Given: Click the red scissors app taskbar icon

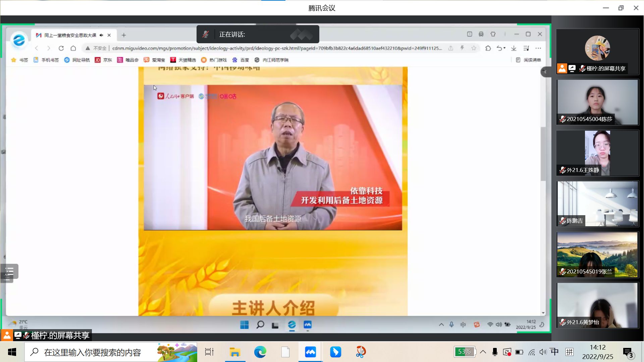Looking at the screenshot, I should click(361, 352).
